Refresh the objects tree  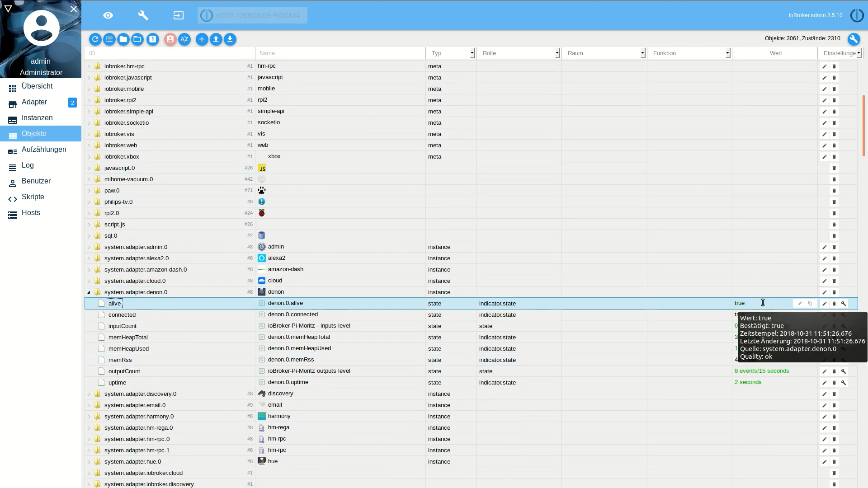[x=95, y=39]
